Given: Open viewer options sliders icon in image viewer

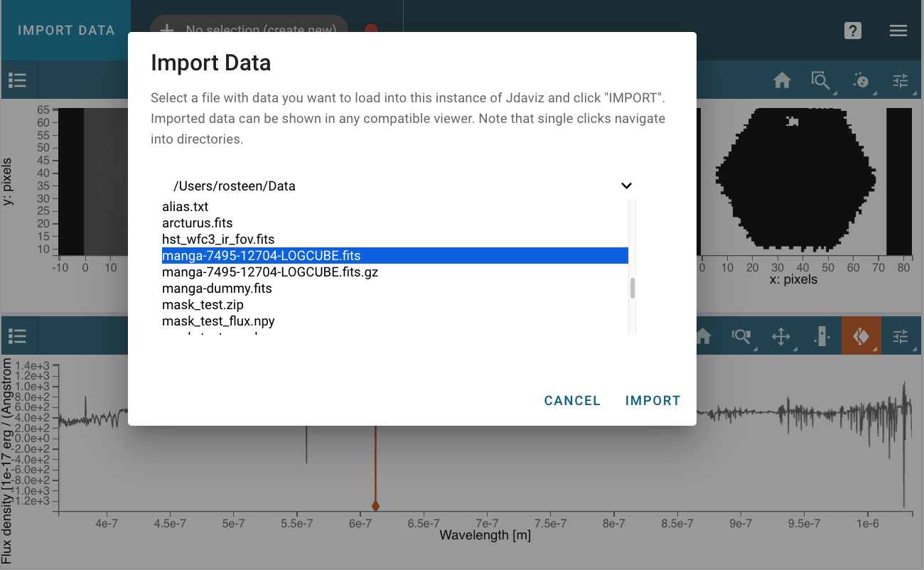Looking at the screenshot, I should (x=901, y=80).
